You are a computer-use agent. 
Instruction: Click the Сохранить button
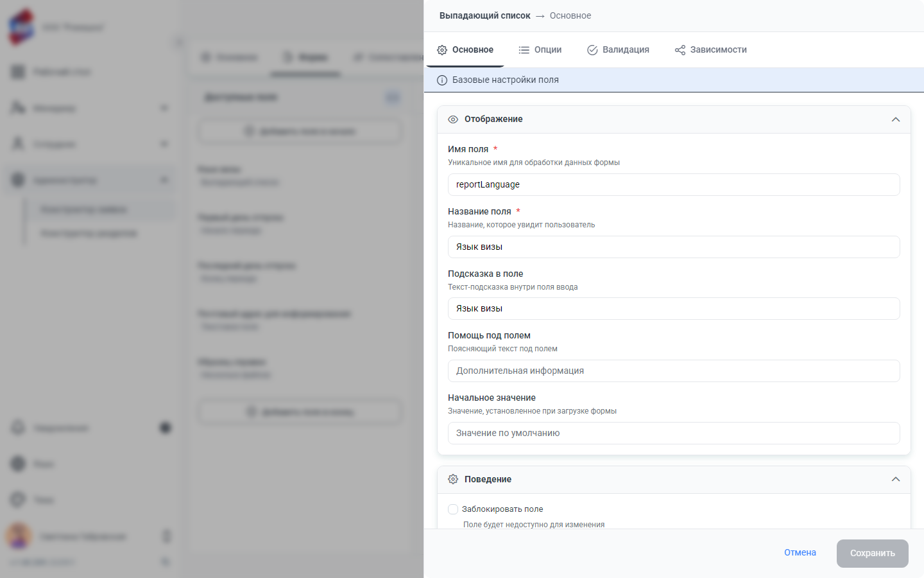point(873,554)
